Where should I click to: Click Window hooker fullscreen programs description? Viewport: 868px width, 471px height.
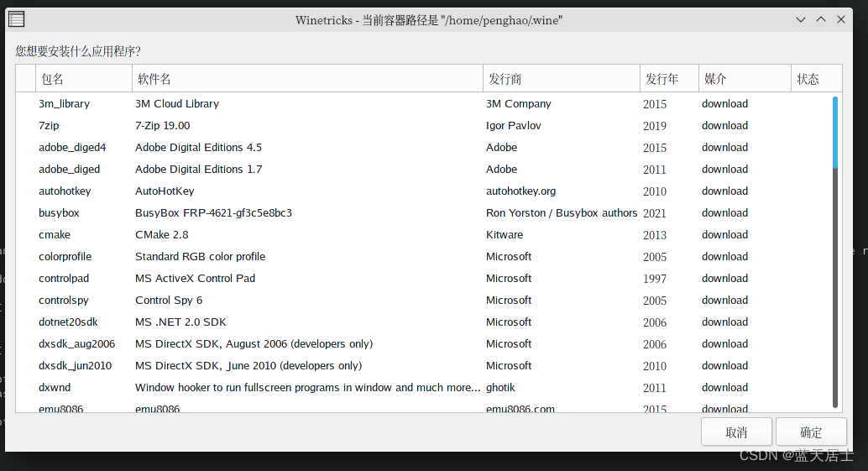[307, 387]
